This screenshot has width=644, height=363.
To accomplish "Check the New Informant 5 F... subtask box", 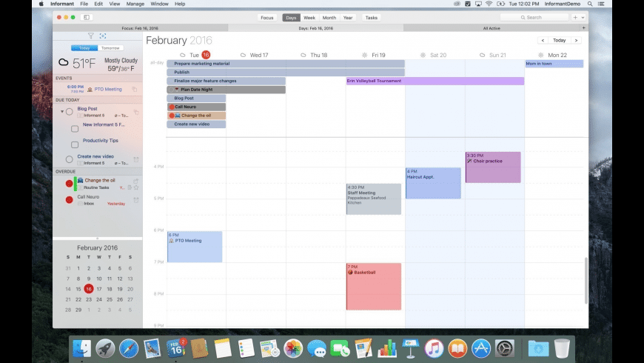I will (x=75, y=129).
